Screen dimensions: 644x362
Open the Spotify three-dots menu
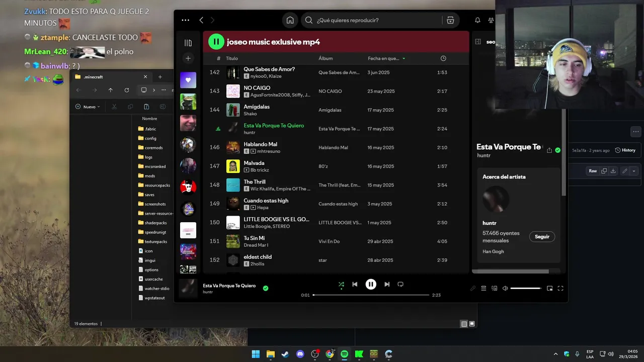click(185, 20)
